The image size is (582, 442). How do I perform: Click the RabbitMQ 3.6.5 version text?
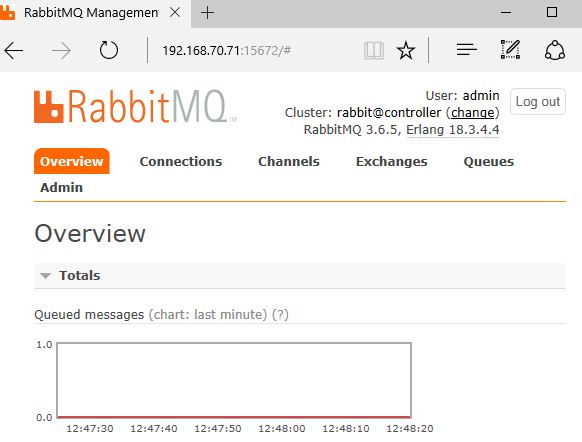(x=350, y=130)
